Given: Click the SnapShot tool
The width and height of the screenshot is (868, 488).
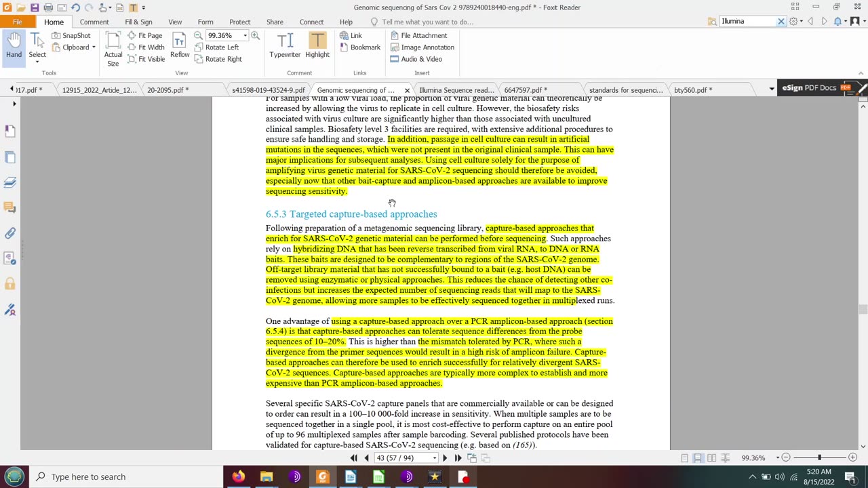Looking at the screenshot, I should tap(71, 35).
